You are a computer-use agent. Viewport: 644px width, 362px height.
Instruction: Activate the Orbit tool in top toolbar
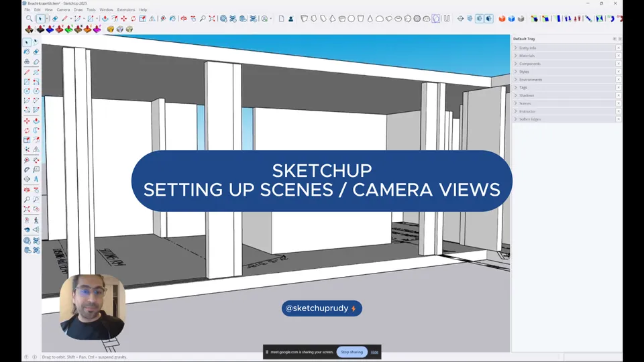(x=163, y=19)
